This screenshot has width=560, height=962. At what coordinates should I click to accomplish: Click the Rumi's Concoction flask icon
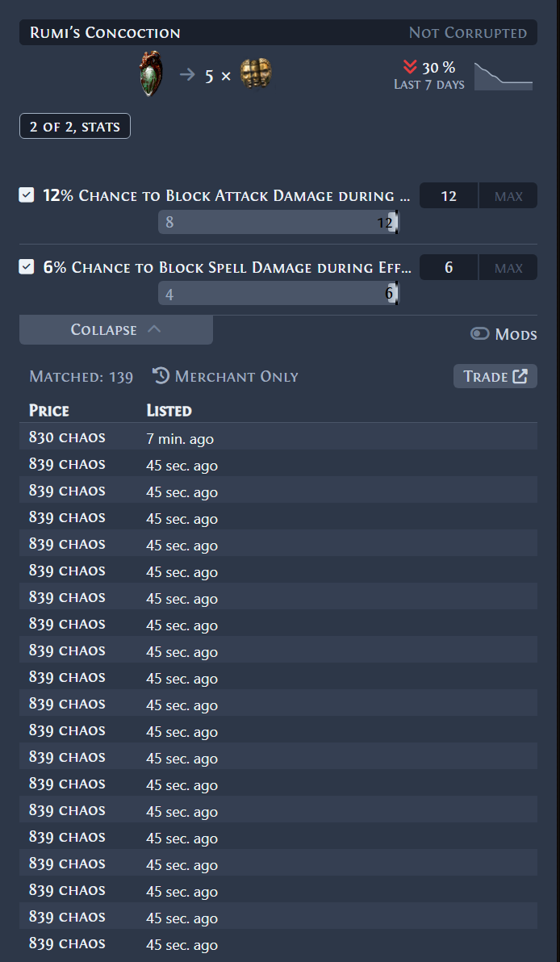[150, 74]
